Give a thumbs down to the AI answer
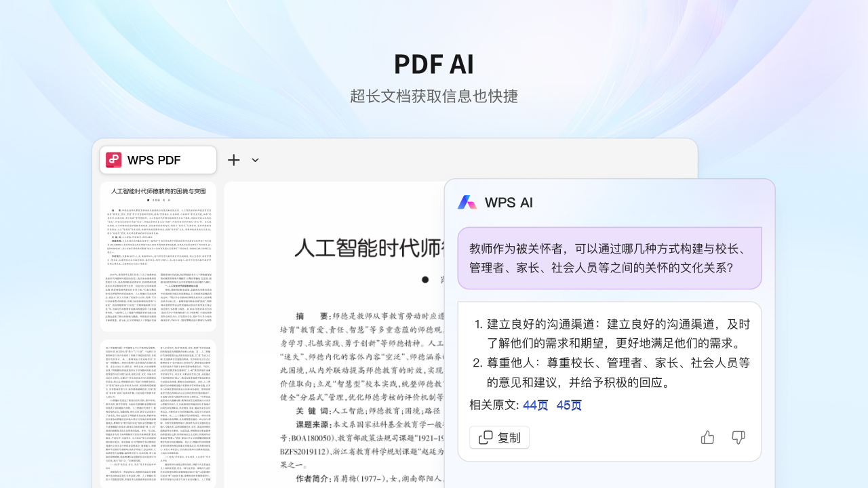The height and width of the screenshot is (488, 868). click(x=738, y=437)
